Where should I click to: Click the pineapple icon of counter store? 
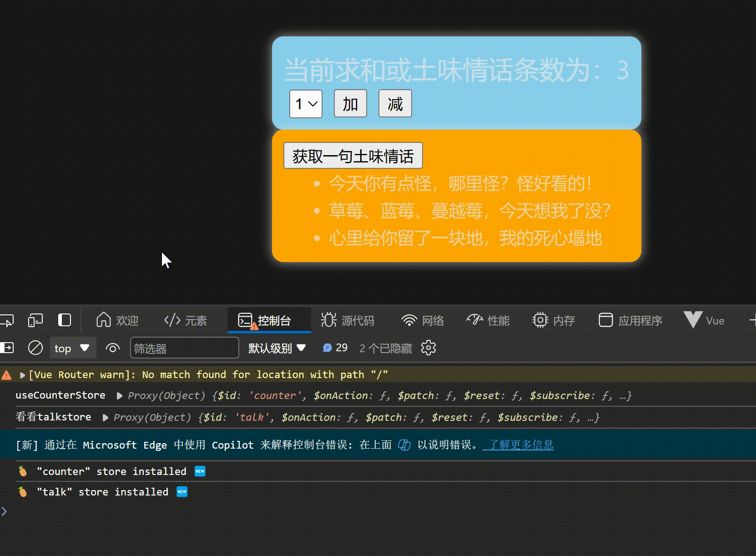(x=22, y=471)
